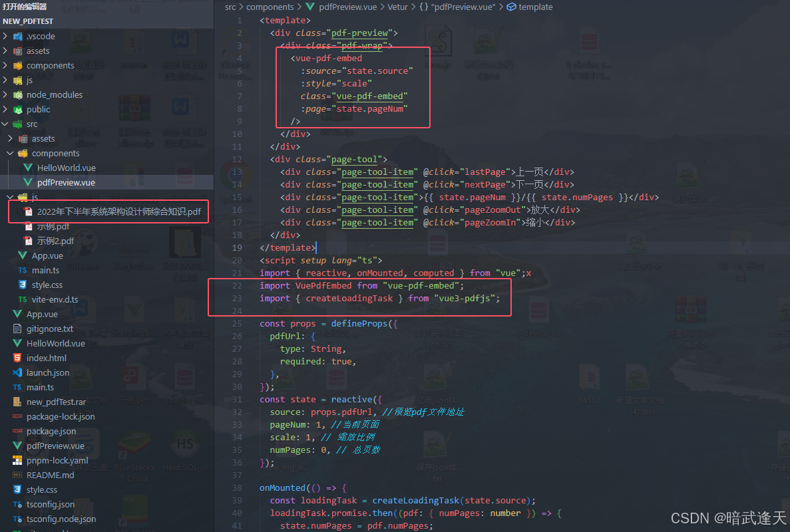Open root-level main.ts file
This screenshot has width=790, height=532.
(40, 387)
